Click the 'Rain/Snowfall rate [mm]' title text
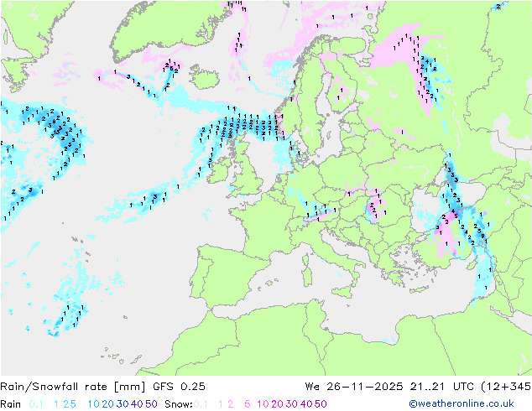 click(73, 387)
